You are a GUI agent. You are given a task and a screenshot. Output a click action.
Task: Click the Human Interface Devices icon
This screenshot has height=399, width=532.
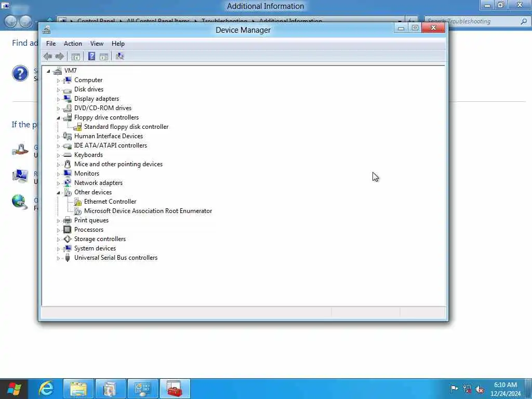(x=68, y=136)
